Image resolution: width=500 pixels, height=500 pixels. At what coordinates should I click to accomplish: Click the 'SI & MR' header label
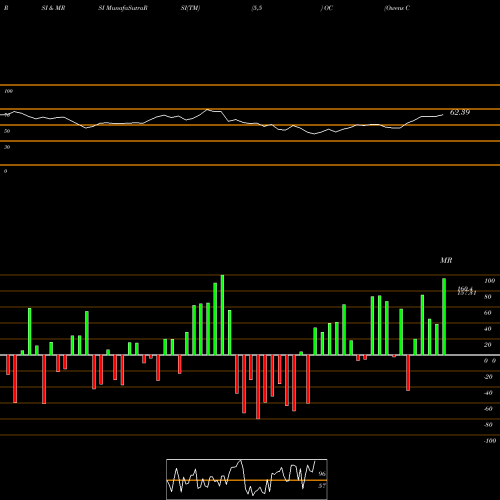click(x=53, y=8)
